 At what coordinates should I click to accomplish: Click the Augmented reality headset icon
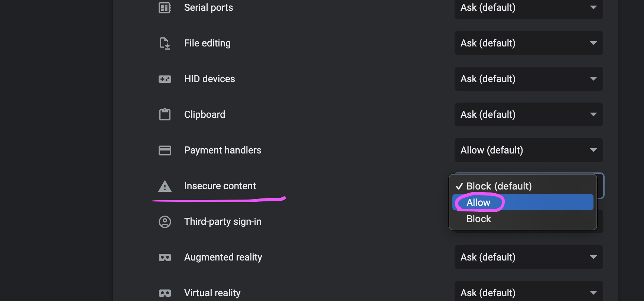[x=165, y=258]
